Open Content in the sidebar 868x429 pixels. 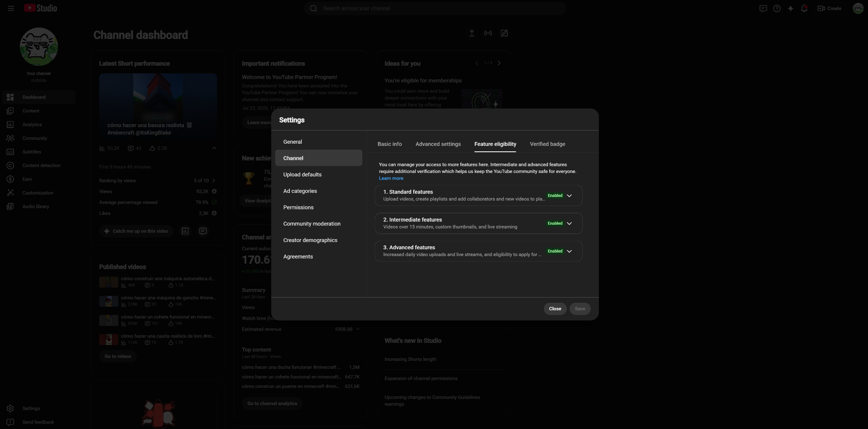tap(39, 111)
